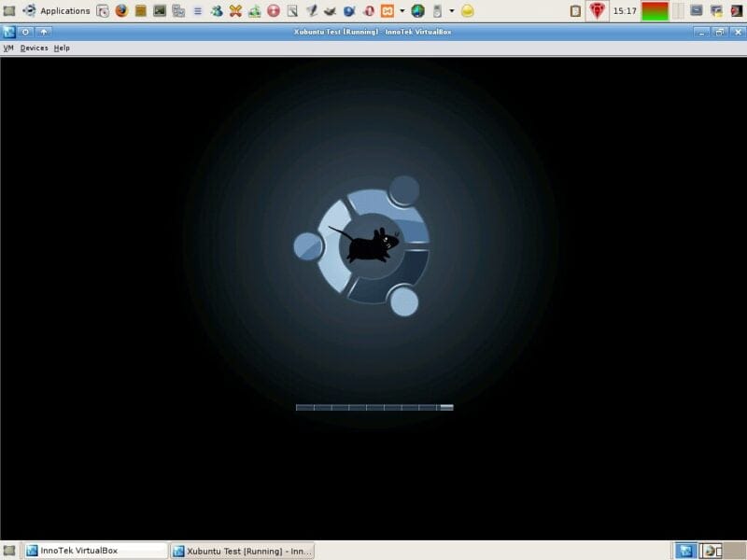Select the Xubuntu Test taskbar button
This screenshot has height=560, width=747.
coord(245,550)
